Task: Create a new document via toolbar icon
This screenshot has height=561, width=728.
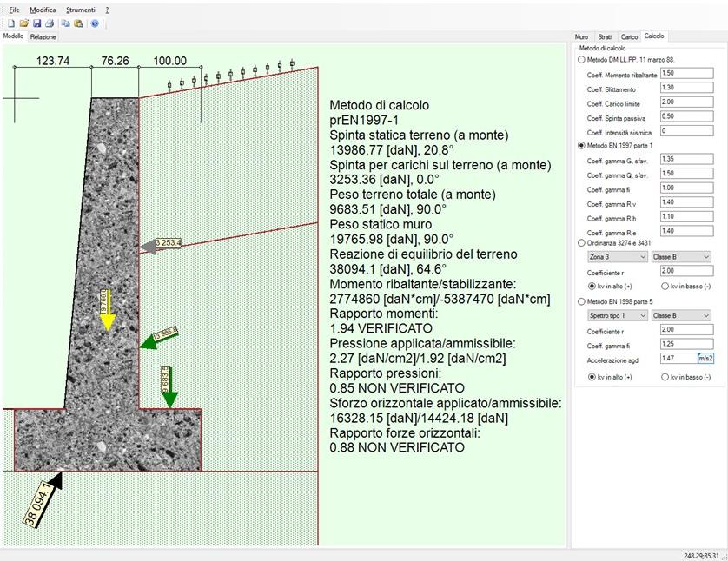Action: pos(11,23)
